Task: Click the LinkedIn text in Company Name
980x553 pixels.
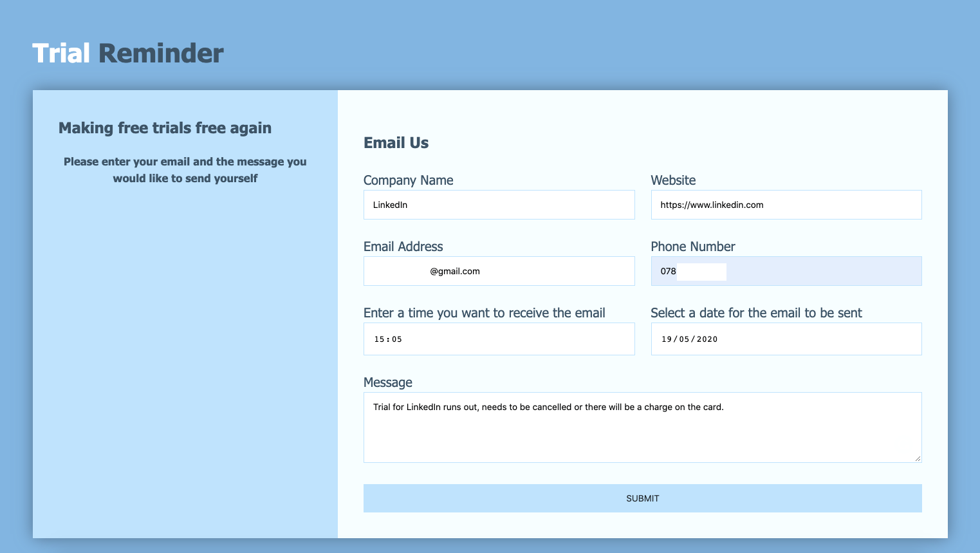Action: [390, 205]
